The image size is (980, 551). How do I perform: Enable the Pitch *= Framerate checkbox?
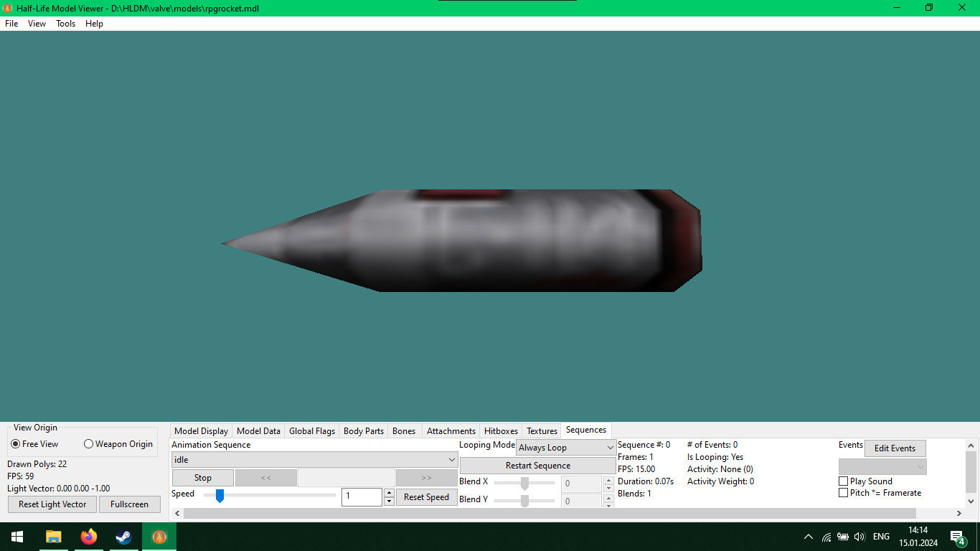843,493
